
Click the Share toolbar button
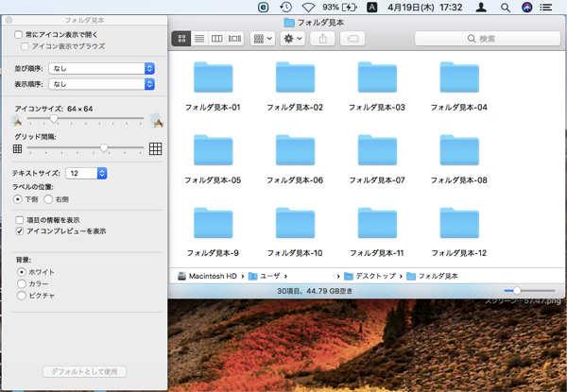(x=322, y=39)
